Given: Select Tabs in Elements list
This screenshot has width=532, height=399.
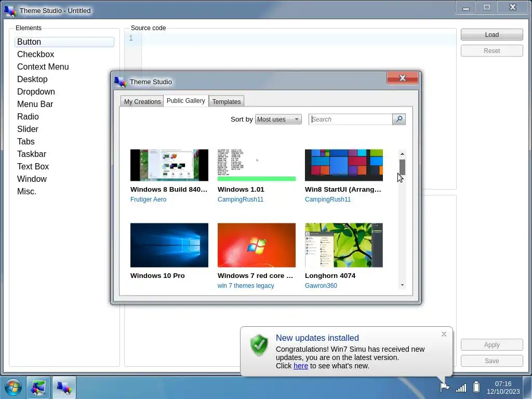Looking at the screenshot, I should coord(64,141).
